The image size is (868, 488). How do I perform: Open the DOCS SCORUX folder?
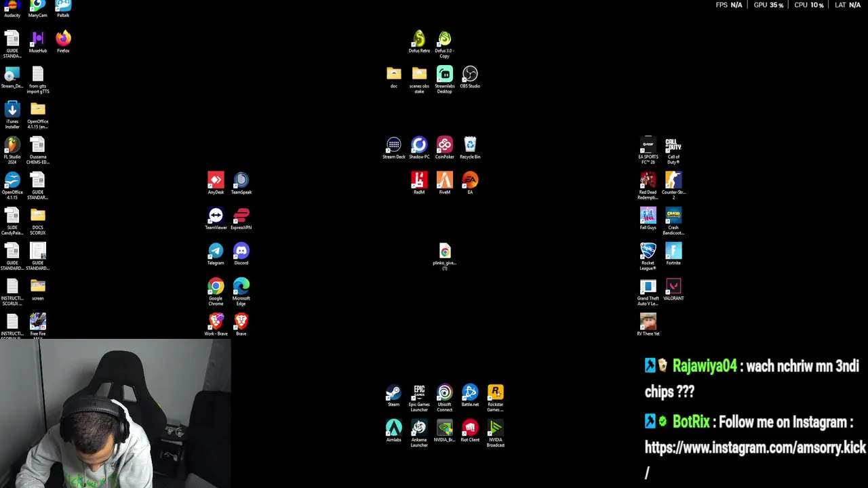[x=38, y=221]
